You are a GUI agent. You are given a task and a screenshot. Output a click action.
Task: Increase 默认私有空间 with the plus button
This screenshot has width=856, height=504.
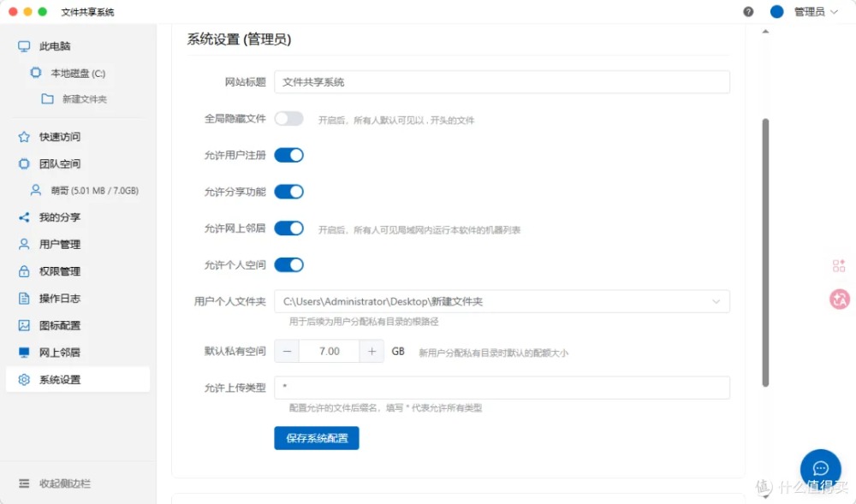(x=372, y=351)
